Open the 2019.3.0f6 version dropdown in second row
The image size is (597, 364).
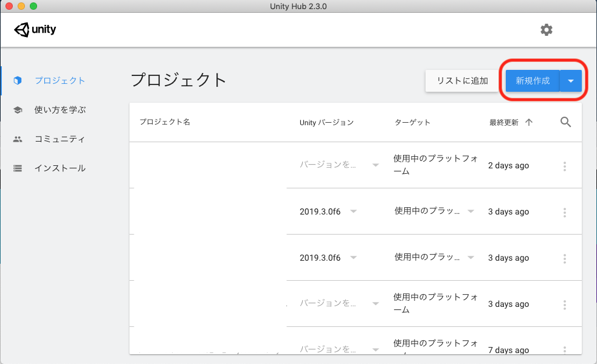pos(353,211)
